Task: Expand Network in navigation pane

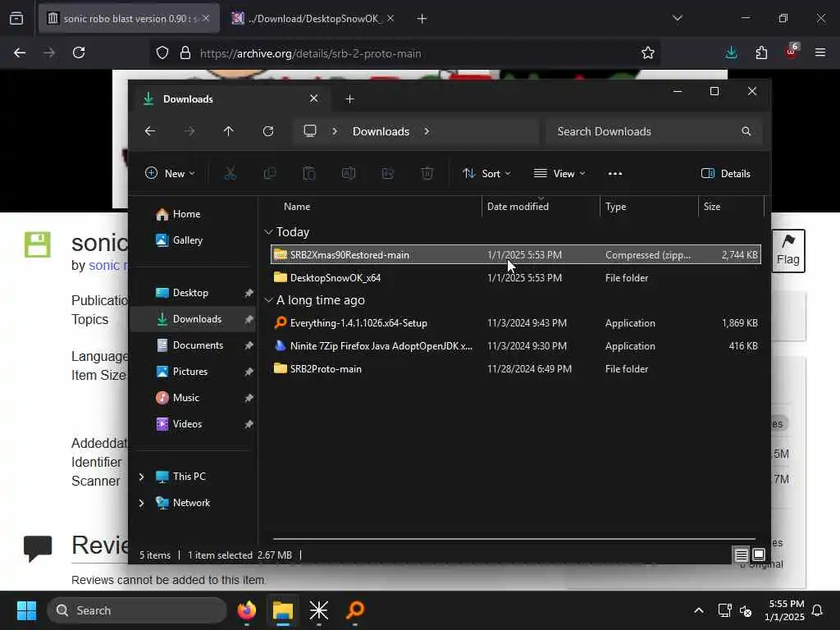Action: (141, 503)
